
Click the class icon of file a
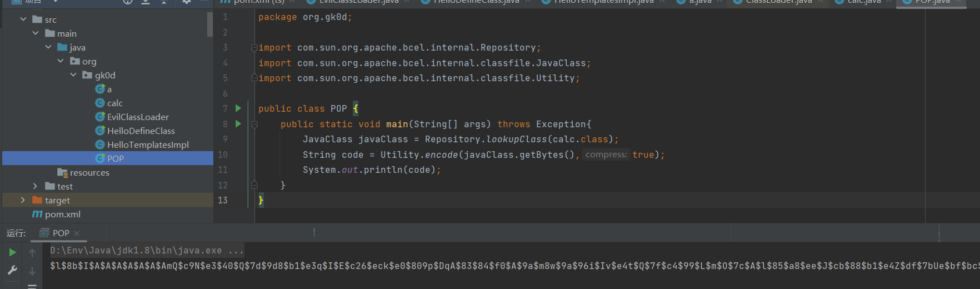tap(100, 89)
